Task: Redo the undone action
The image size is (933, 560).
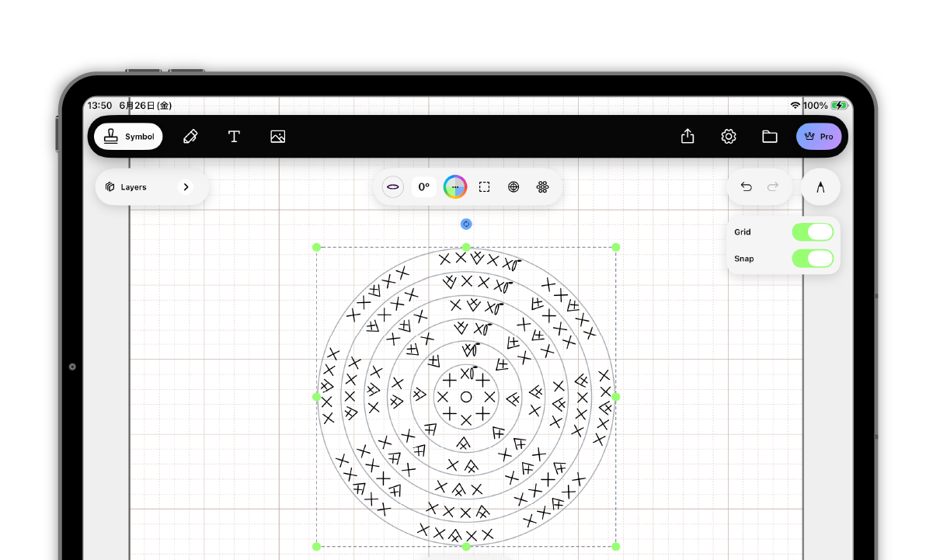Action: pos(773,187)
